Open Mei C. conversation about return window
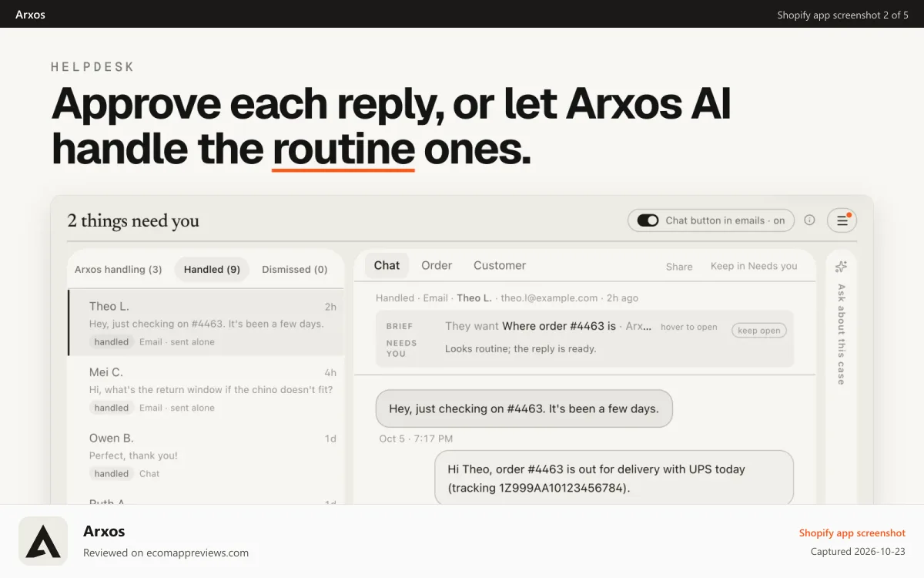 [206, 389]
